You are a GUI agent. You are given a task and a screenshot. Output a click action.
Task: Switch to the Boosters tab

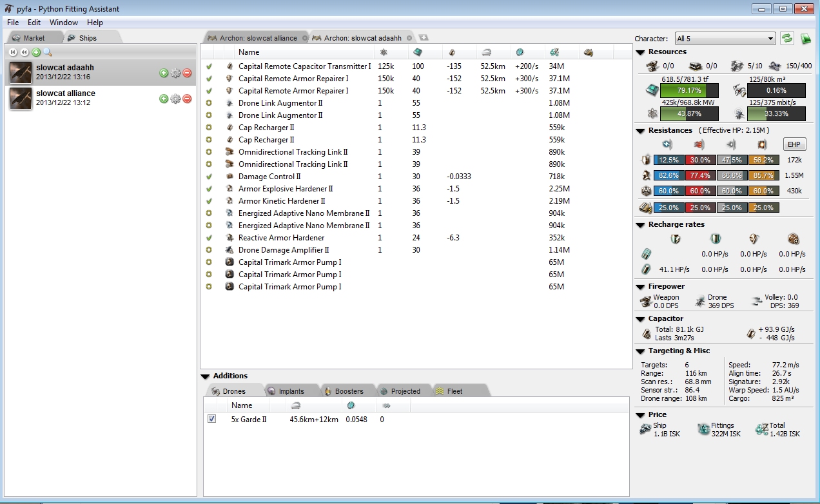(349, 391)
